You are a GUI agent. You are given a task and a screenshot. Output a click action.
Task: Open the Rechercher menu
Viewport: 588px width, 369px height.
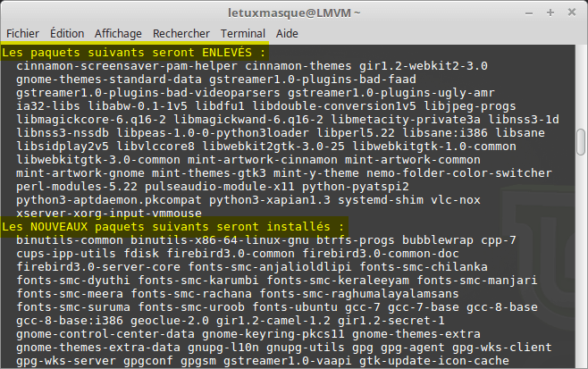174,32
